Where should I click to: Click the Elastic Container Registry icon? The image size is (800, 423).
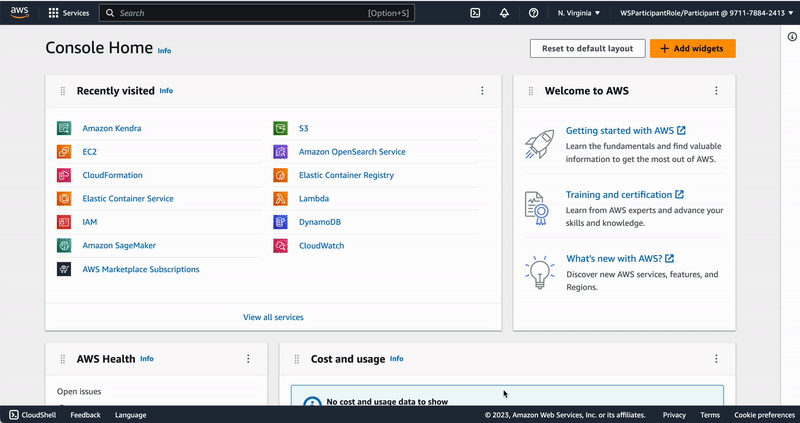[280, 175]
